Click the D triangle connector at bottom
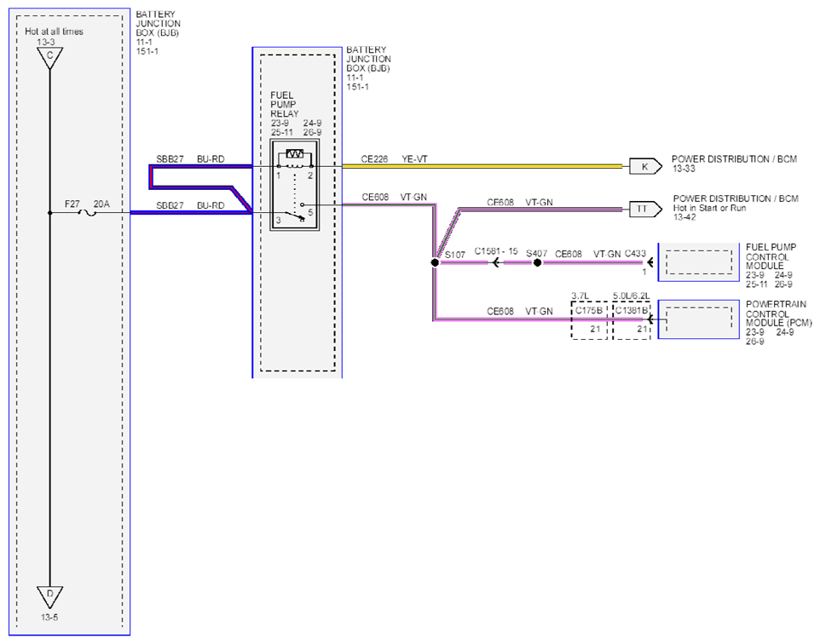Viewport: 820px width, 644px height. coord(49,596)
